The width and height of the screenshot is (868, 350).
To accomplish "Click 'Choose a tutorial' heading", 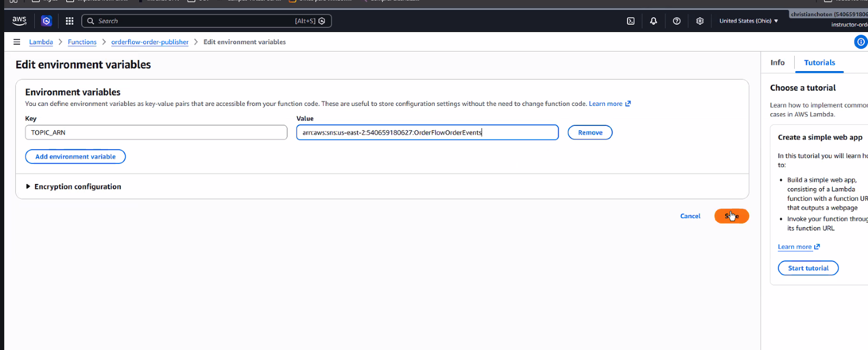I will click(803, 88).
